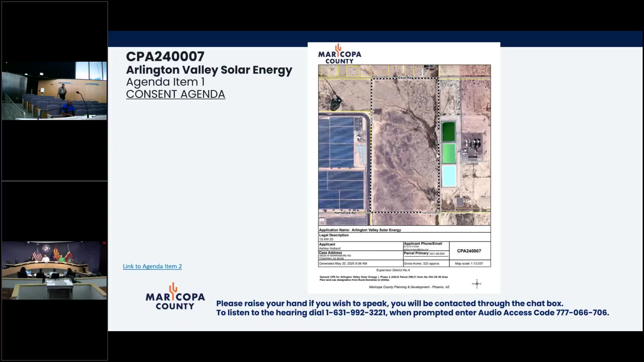Click the Maricopa County logo beside the hearing notice
644x362 pixels.
click(175, 296)
